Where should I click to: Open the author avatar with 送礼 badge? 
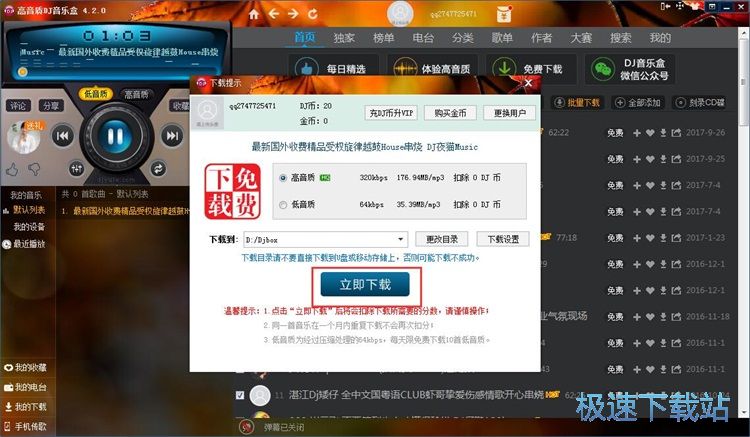[x=24, y=137]
